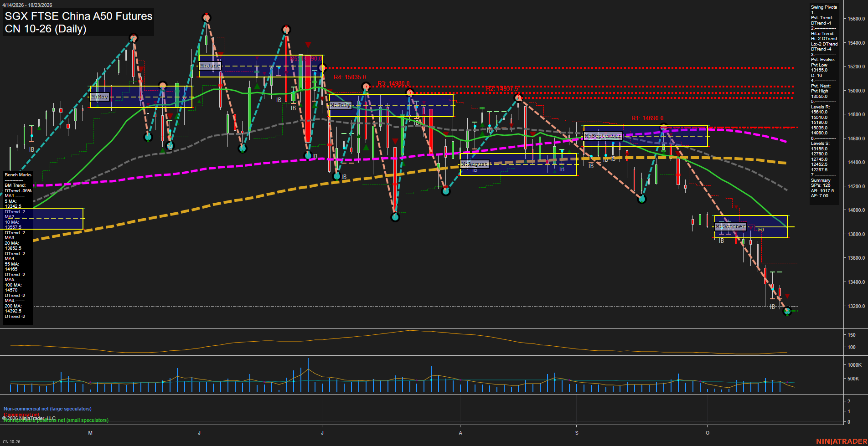Click the SGX FTSE China A50 Futures title

pos(78,16)
